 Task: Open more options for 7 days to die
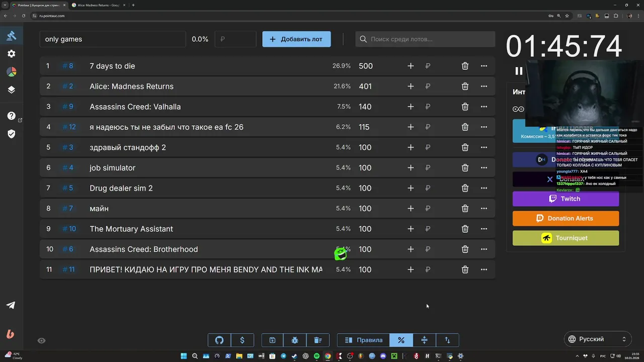(x=484, y=66)
